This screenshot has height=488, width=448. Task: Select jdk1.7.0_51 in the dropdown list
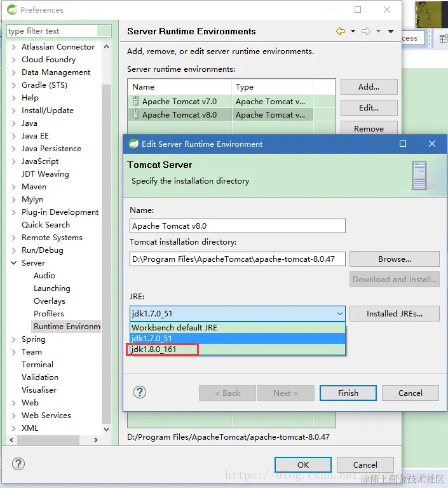[238, 338]
